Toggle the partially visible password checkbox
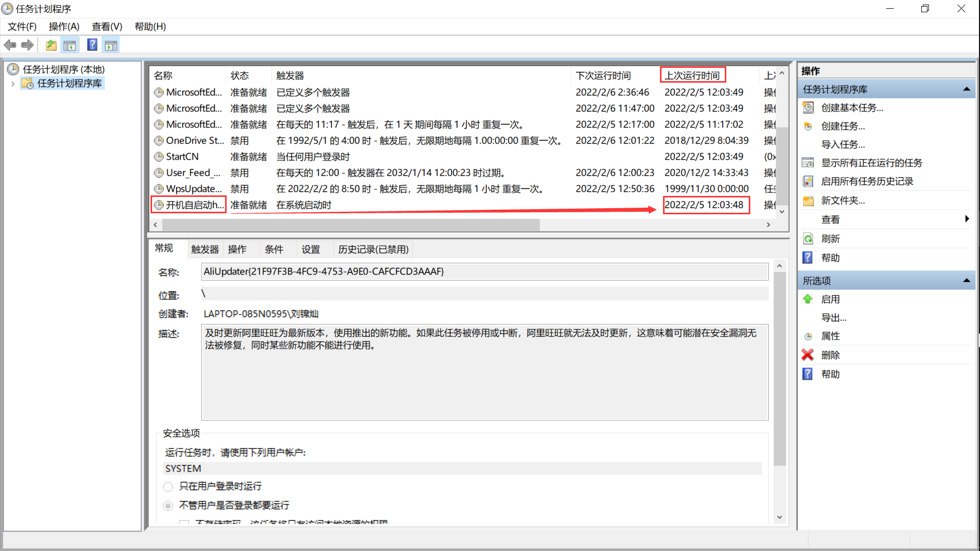Viewport: 980px width, 551px height. [x=184, y=522]
